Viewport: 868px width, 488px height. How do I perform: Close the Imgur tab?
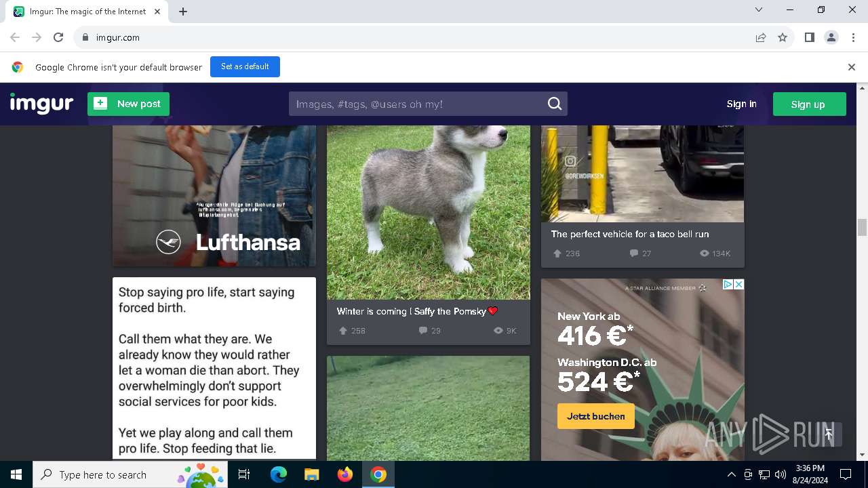(157, 12)
